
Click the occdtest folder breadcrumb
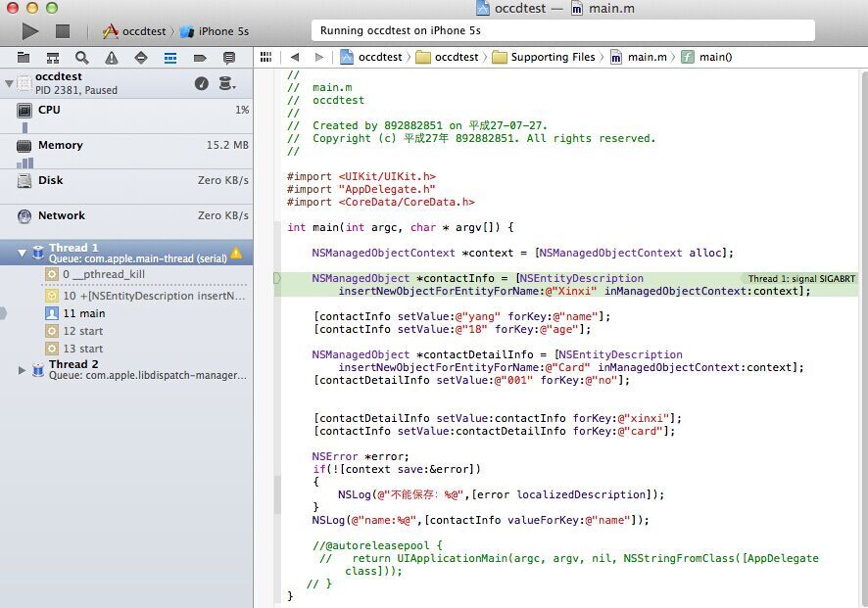coord(448,57)
